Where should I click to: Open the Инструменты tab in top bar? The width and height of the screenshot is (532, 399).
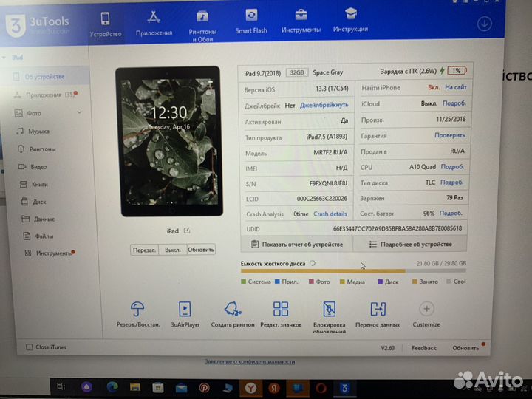pos(301,21)
